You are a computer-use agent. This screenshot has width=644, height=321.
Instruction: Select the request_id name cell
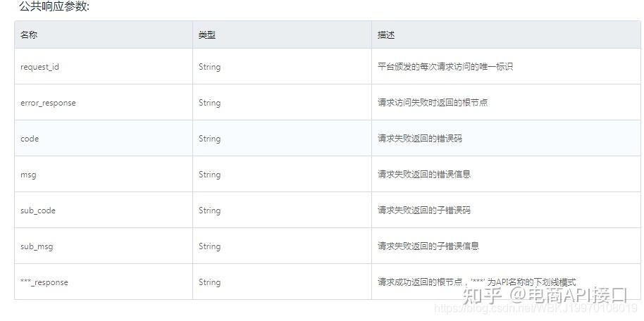coord(44,67)
